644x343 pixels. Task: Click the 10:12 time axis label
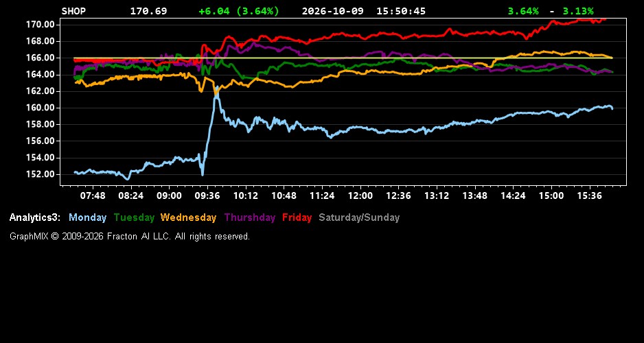point(246,196)
